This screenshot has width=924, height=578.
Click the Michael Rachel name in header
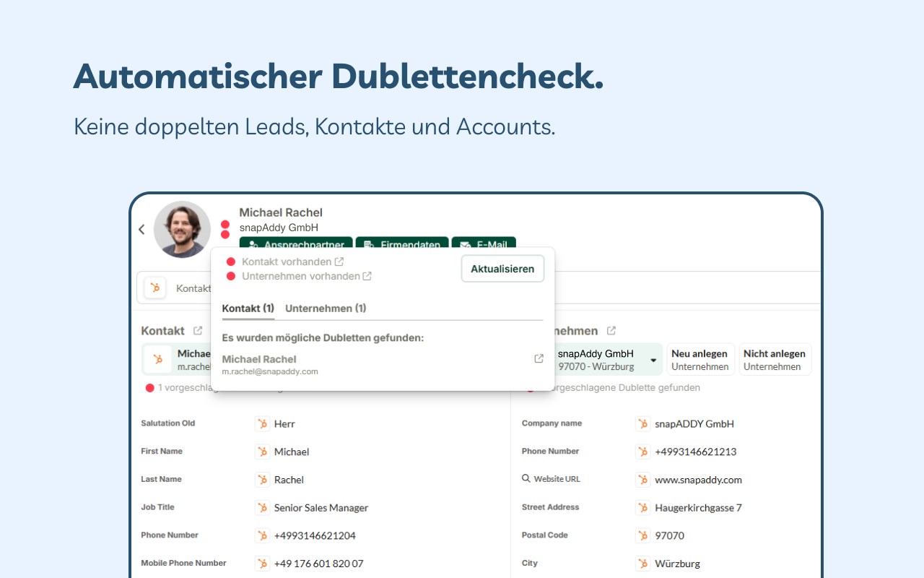click(281, 212)
